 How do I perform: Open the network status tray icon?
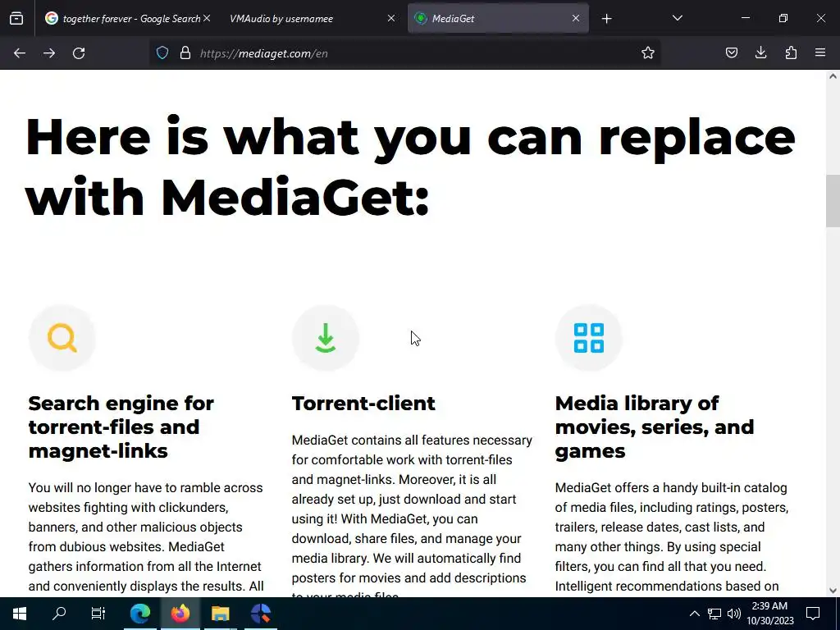714,614
